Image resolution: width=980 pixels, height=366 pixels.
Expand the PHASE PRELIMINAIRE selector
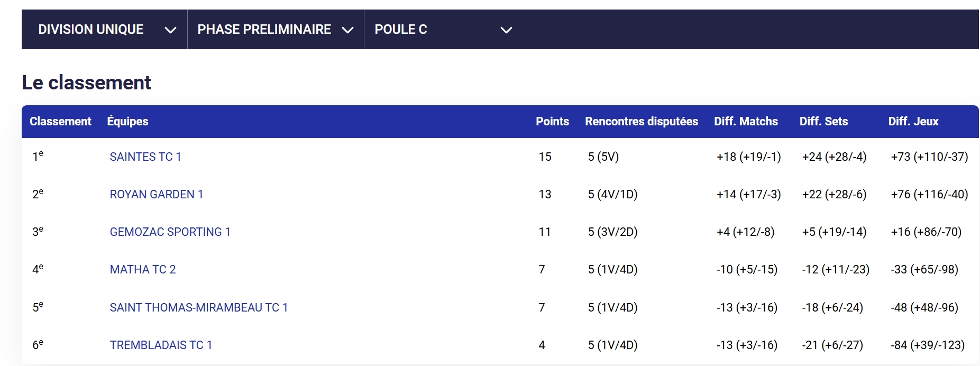264,30
